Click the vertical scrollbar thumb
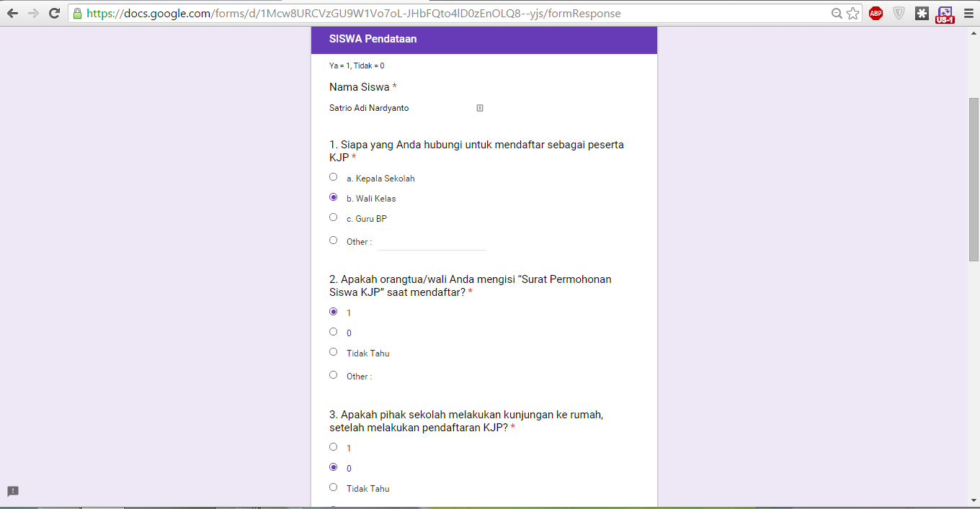Screen dimensions: 980x509 974,179
